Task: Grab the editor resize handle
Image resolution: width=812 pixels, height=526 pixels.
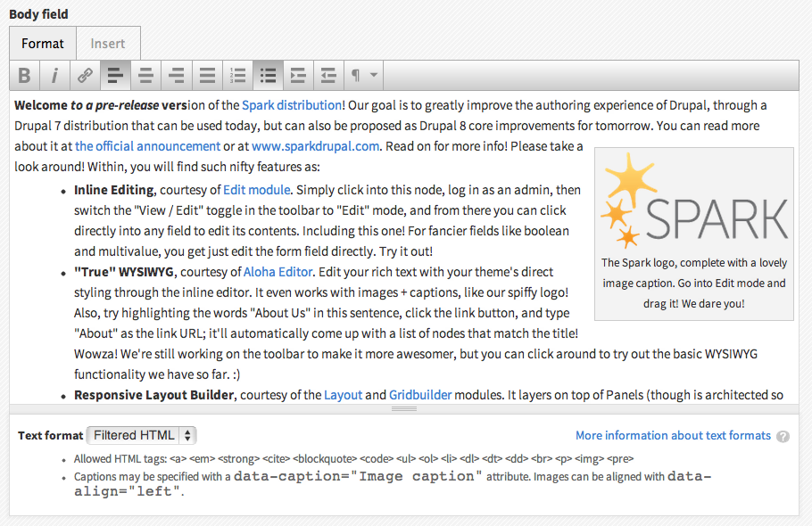Action: (404, 408)
